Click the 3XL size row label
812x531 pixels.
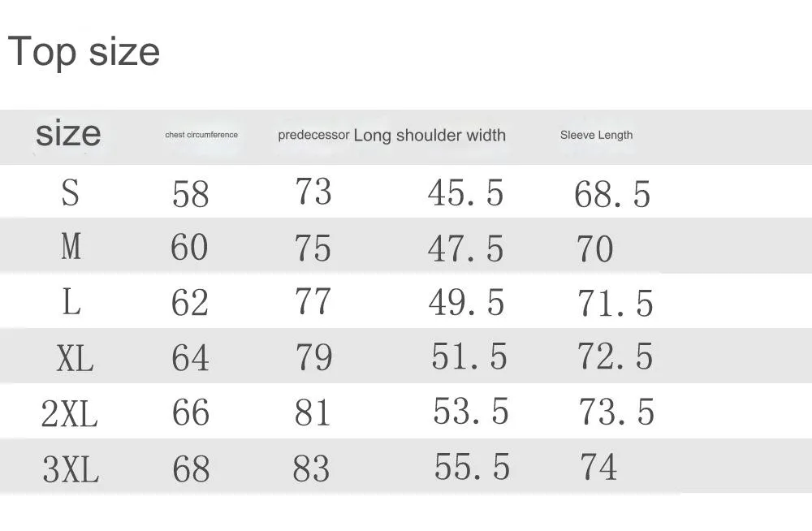pyautogui.click(x=70, y=469)
